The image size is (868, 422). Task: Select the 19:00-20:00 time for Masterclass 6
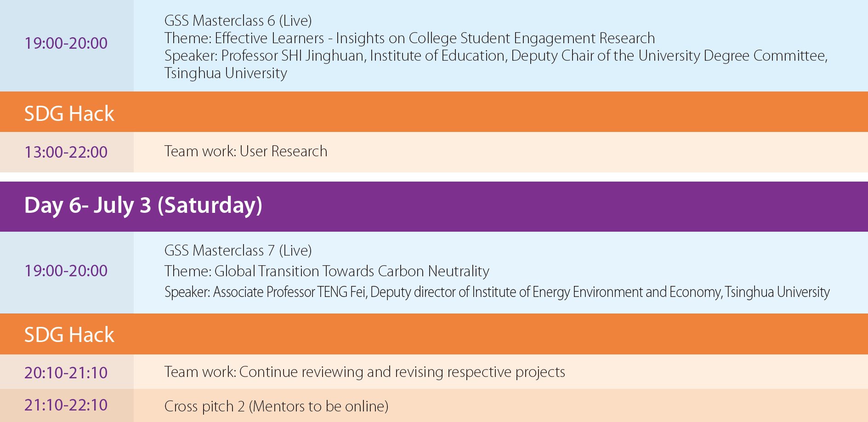[66, 43]
